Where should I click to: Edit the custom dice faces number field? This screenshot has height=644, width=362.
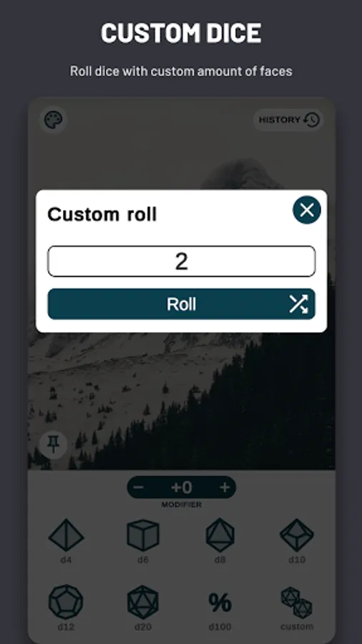tap(182, 261)
